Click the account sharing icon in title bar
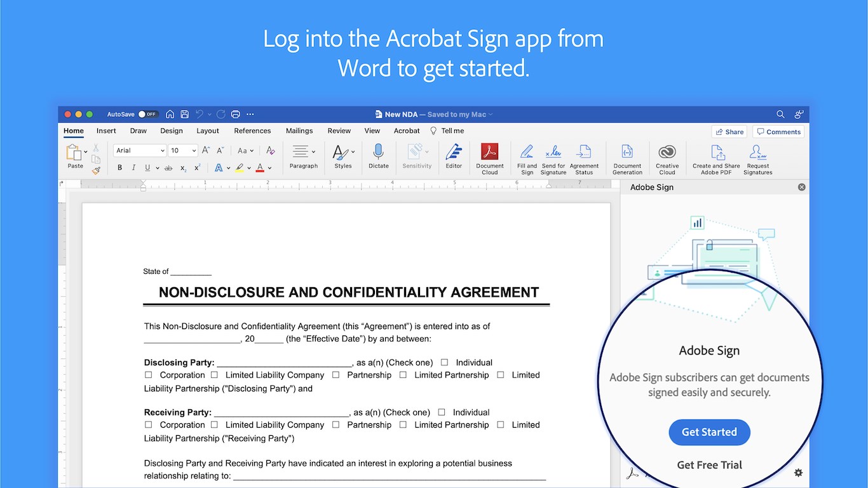The width and height of the screenshot is (868, 488). pos(799,114)
